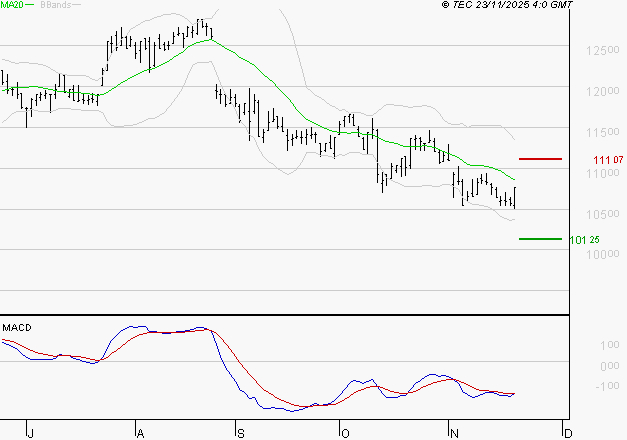
Task: Click the 11500 price axis label
Action: tap(603, 132)
